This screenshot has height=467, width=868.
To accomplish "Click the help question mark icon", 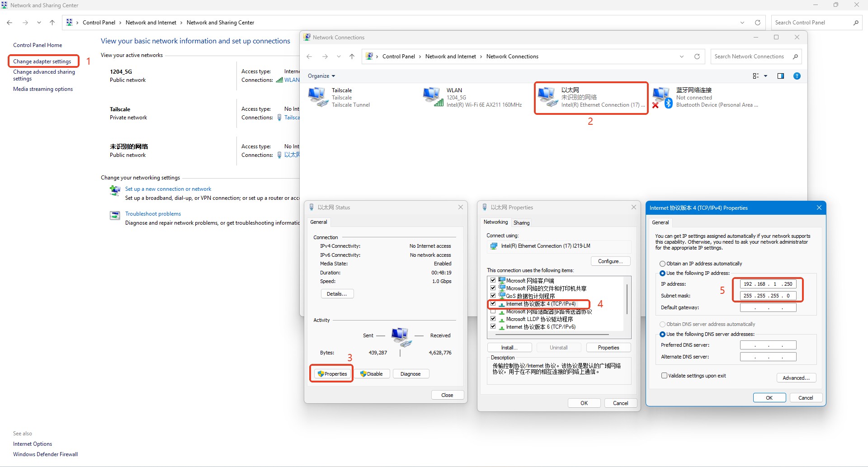I will click(x=797, y=76).
